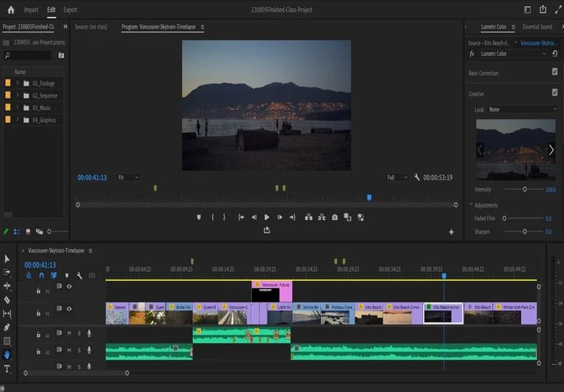This screenshot has width=564, height=392.
Task: Expand the 01_Footage bin
Action: click(17, 84)
